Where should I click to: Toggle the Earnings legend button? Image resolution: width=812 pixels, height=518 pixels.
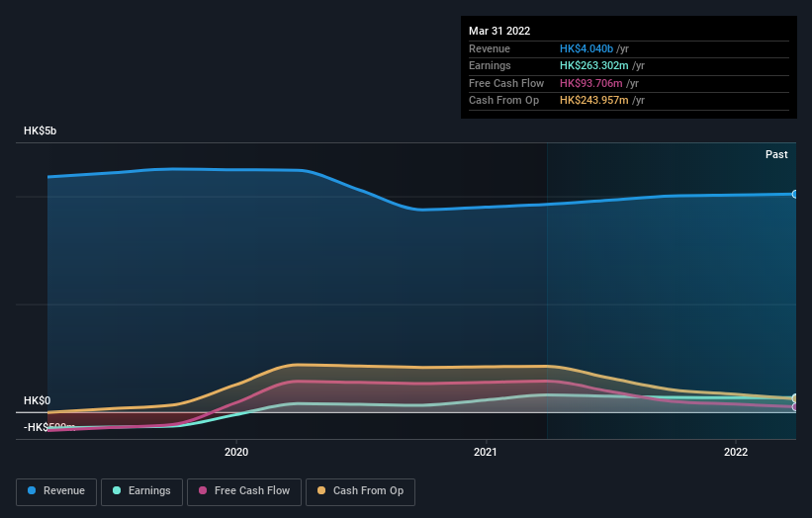[141, 491]
